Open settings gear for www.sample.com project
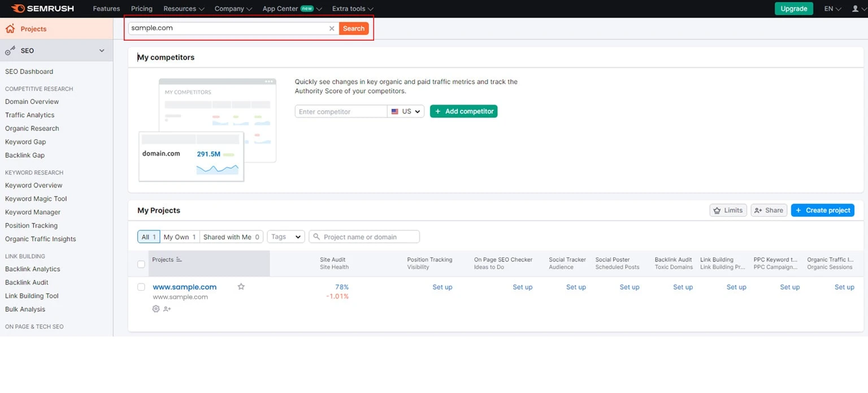 156,309
